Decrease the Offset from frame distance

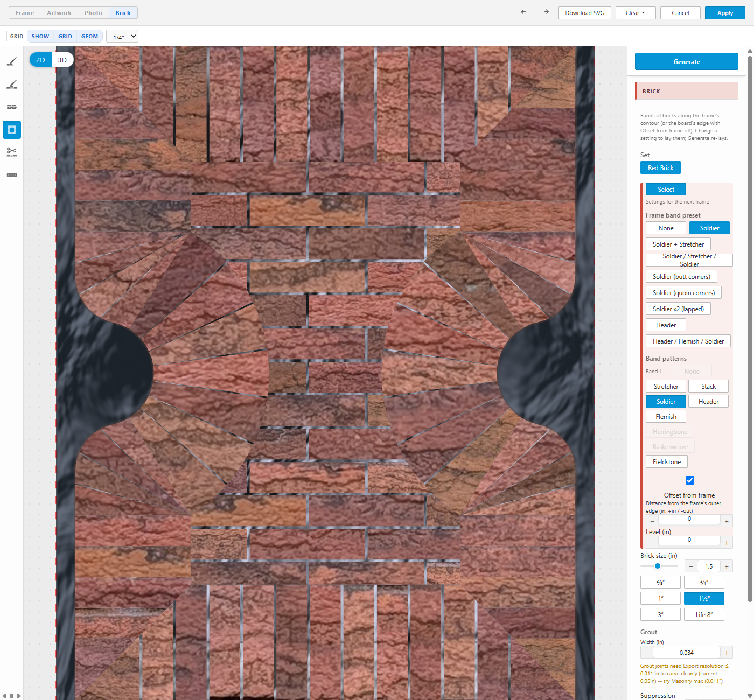pos(652,521)
